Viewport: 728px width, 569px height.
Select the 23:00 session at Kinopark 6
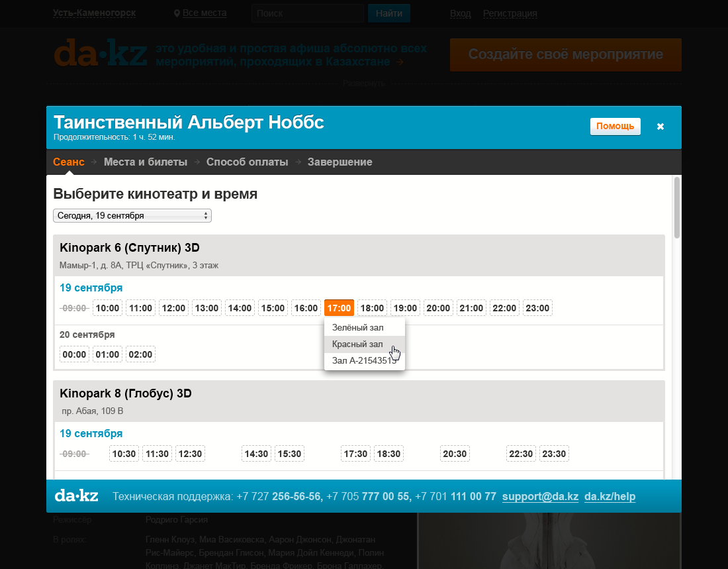(x=537, y=308)
